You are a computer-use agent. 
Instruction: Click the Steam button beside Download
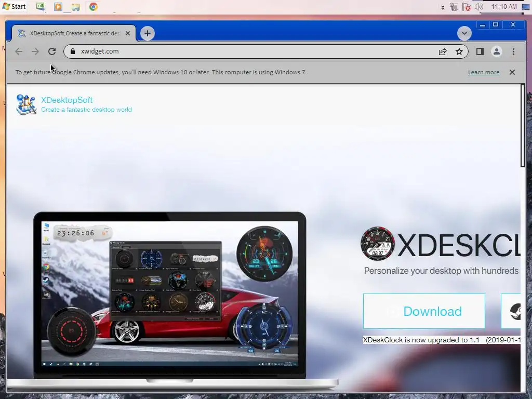511,311
